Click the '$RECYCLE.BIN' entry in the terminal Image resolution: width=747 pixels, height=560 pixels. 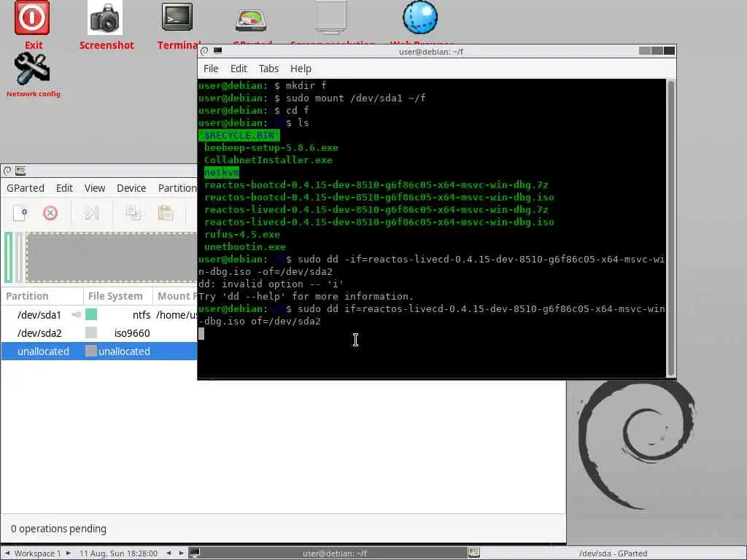(239, 135)
